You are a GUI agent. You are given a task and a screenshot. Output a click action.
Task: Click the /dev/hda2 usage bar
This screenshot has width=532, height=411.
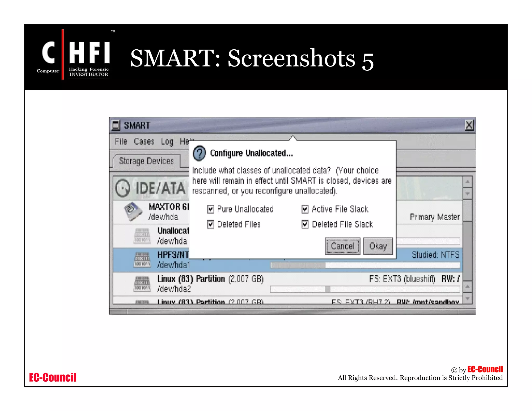coord(365,289)
